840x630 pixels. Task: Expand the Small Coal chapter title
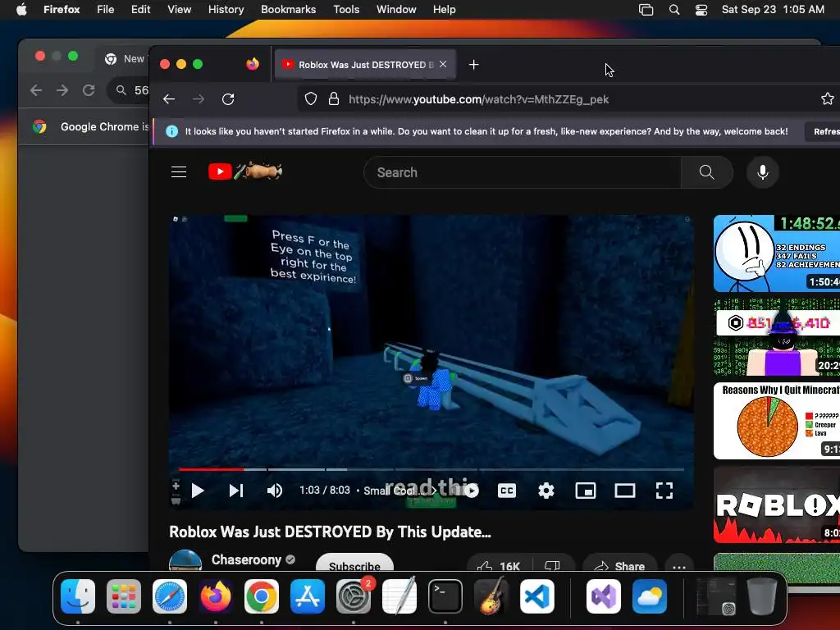(x=399, y=491)
